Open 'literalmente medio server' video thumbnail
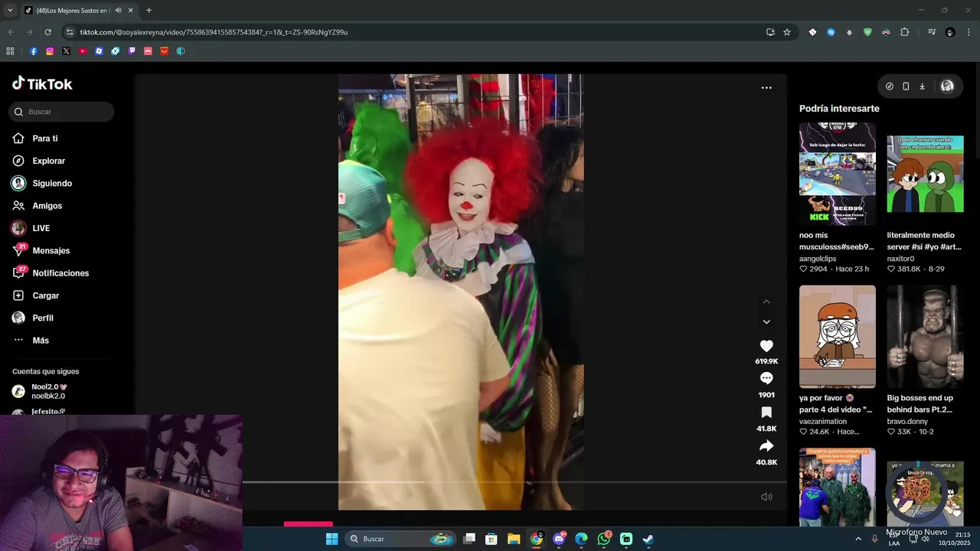Viewport: 980px width, 551px height. point(925,174)
